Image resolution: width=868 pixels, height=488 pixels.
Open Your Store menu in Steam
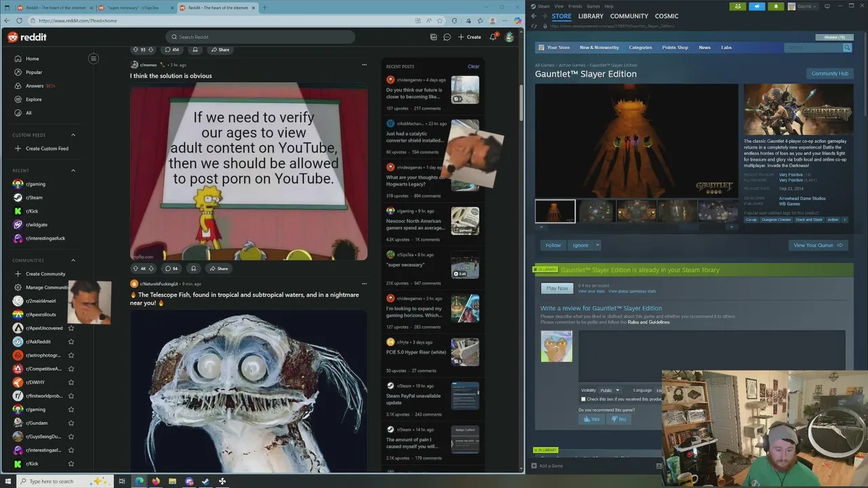click(558, 47)
